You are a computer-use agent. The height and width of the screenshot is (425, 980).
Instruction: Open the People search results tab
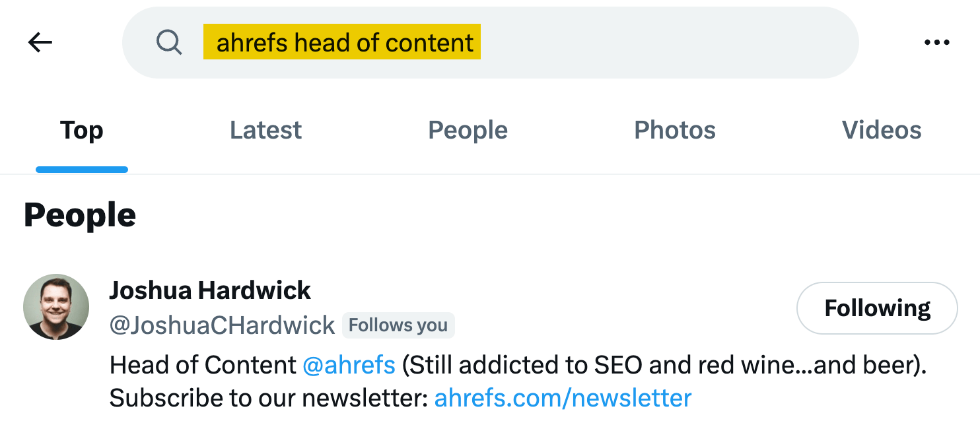click(x=468, y=130)
